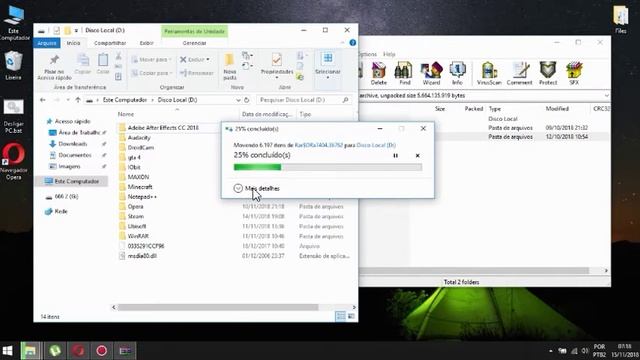Click Explorer horizontal scrollbar
This screenshot has height=360, width=640.
click(x=218, y=307)
